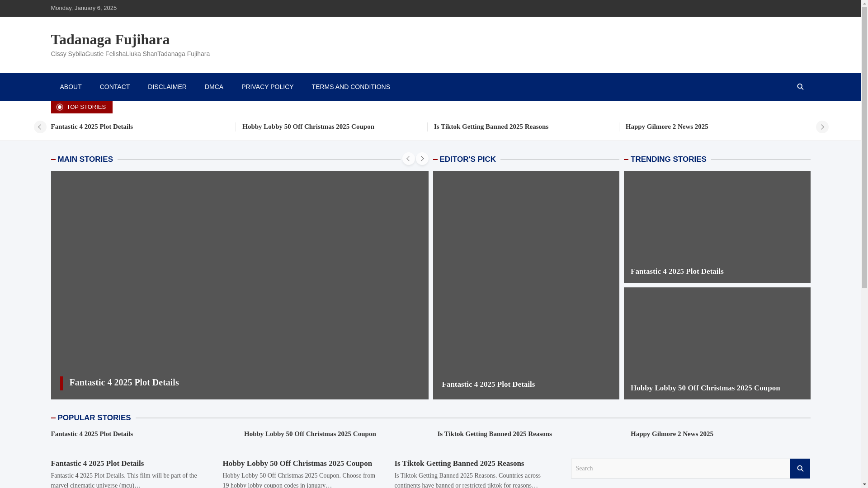Open popular story Happy Gilmore 2 News
Viewport: 868px width, 488px height.
[x=672, y=434]
